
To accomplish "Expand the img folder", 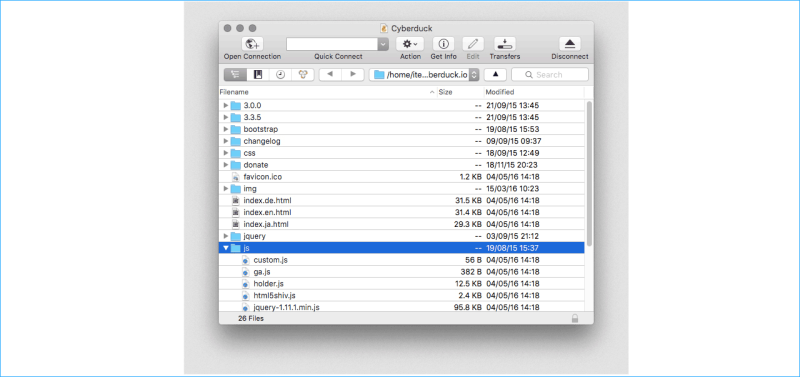I will [x=226, y=189].
